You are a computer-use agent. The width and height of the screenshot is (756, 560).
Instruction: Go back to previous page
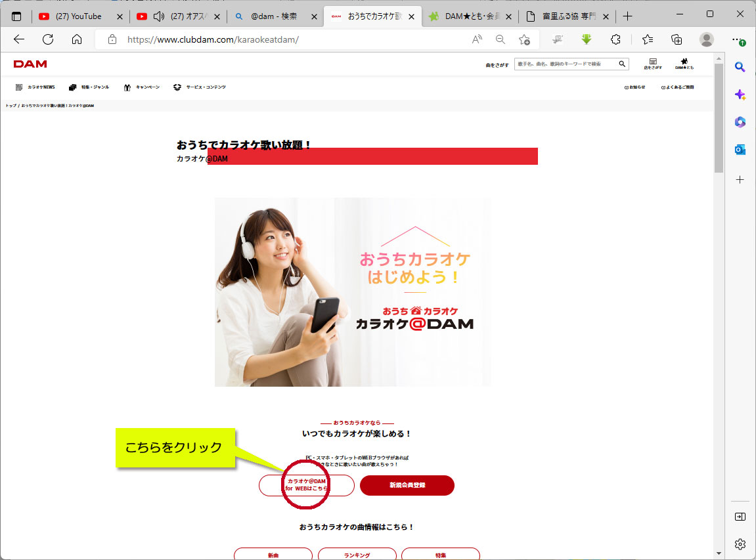19,39
